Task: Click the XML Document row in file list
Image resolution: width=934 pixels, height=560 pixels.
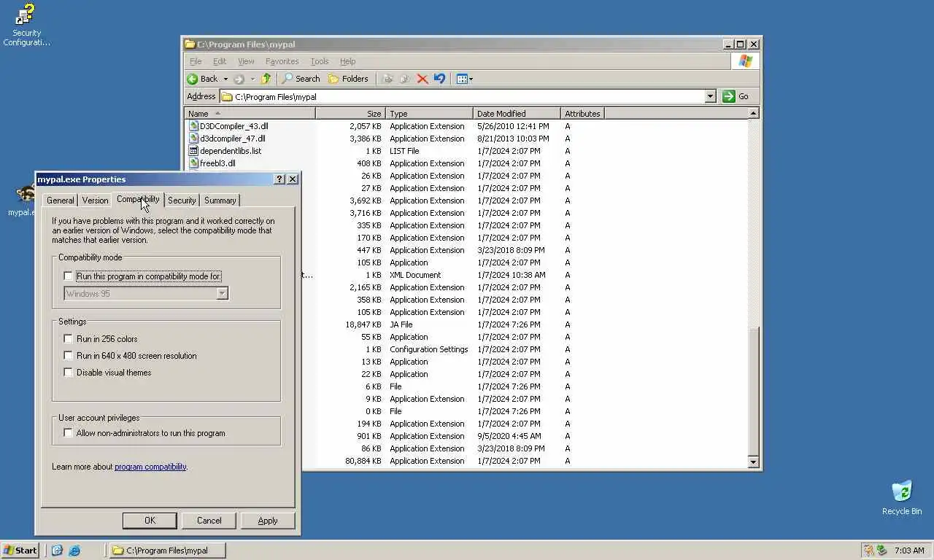Action: [x=525, y=275]
